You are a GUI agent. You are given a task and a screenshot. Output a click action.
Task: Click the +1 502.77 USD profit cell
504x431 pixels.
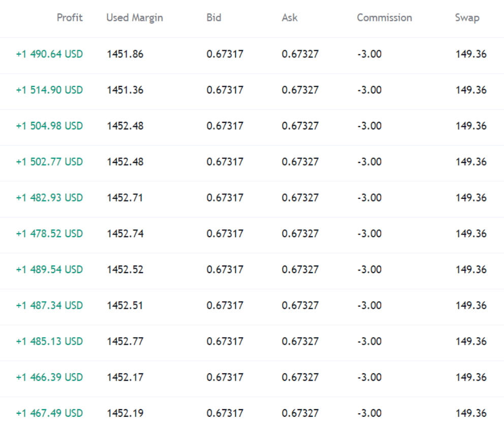click(x=49, y=162)
